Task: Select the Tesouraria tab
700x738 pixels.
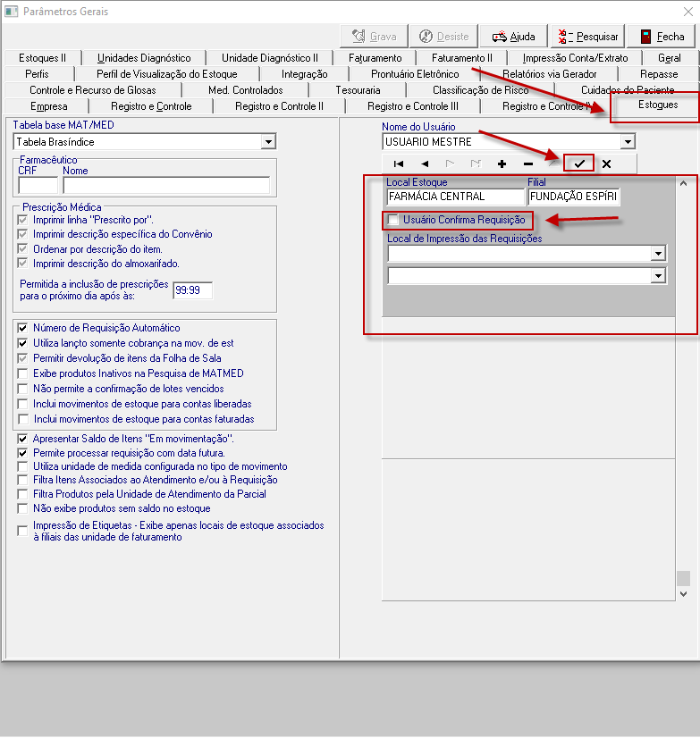Action: pos(358,90)
